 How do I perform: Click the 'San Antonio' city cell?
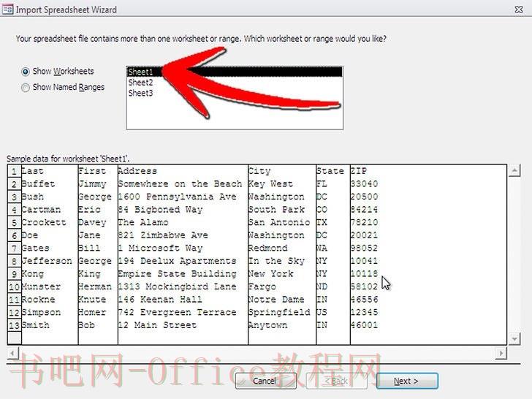point(282,223)
